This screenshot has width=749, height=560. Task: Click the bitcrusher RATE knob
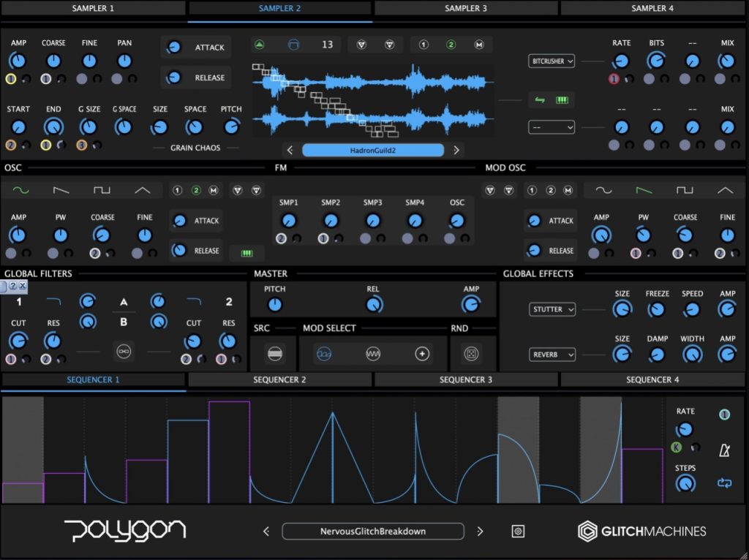click(620, 61)
